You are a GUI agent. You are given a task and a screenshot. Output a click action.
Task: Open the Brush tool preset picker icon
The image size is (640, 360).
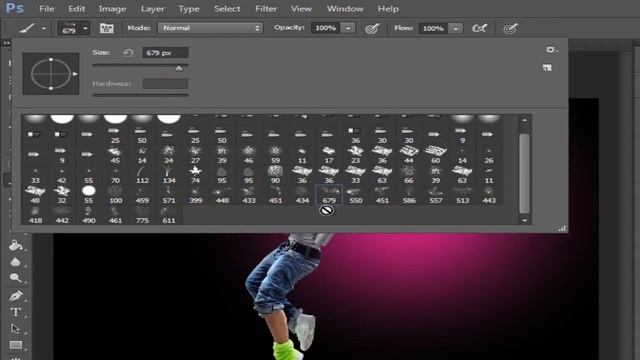click(27, 29)
